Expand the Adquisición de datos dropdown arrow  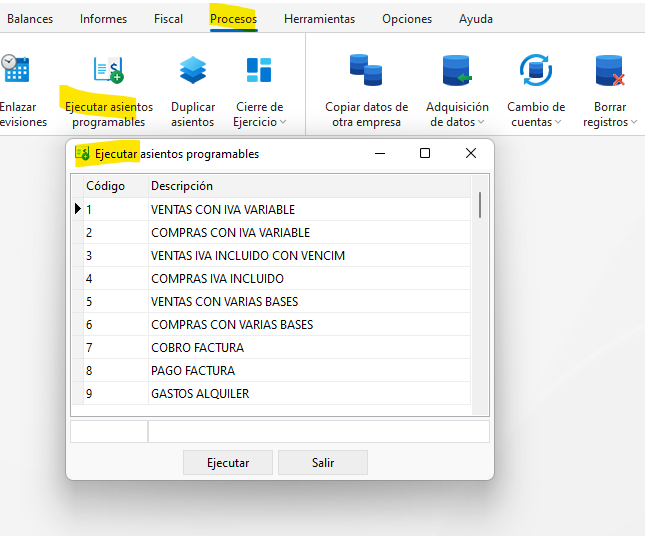pos(481,122)
